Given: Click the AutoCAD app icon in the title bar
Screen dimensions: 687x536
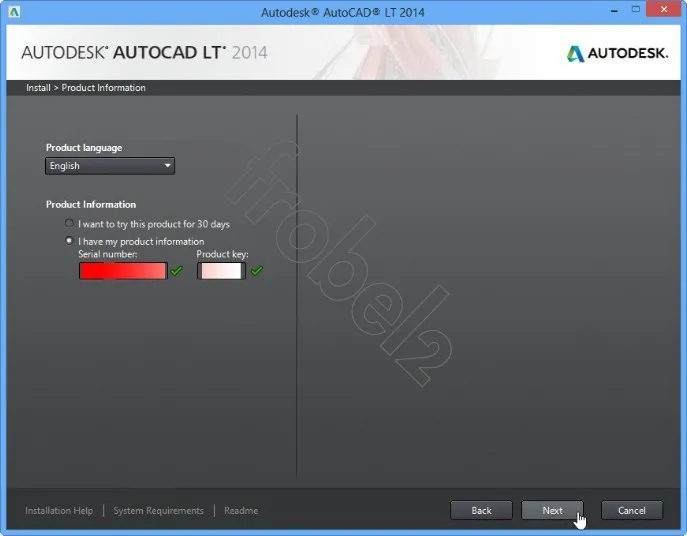Looking at the screenshot, I should 14,12.
